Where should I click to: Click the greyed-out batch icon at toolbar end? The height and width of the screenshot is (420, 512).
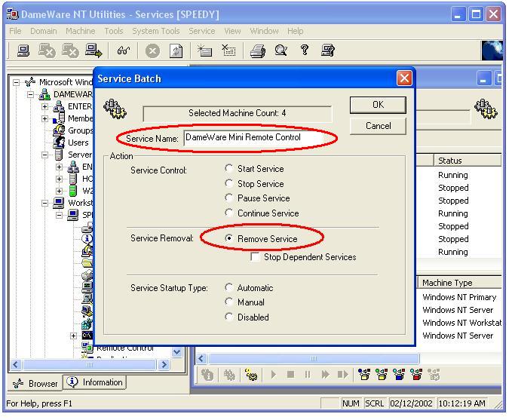coord(434,375)
